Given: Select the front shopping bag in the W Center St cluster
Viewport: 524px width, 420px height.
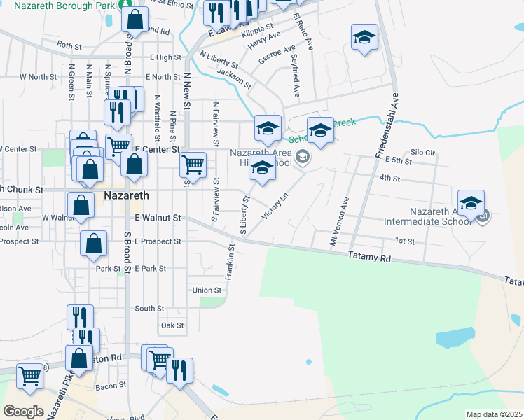Looking at the screenshot, I should pos(90,171).
